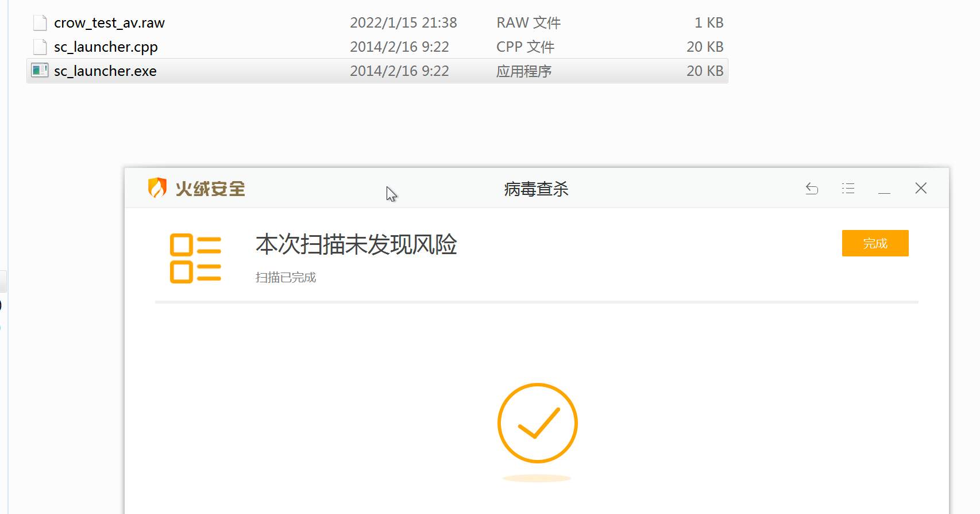Click the crow_test_av.raw file icon
This screenshot has width=980, height=514.
[x=40, y=22]
